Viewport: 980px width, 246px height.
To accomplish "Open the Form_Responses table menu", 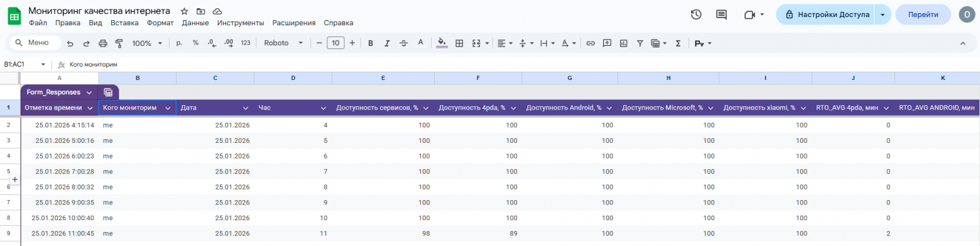I will point(89,92).
